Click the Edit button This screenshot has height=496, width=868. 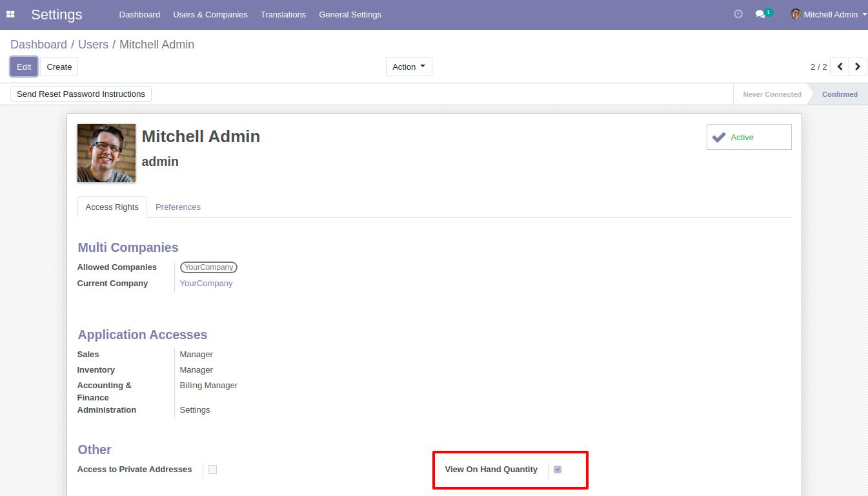click(x=24, y=67)
